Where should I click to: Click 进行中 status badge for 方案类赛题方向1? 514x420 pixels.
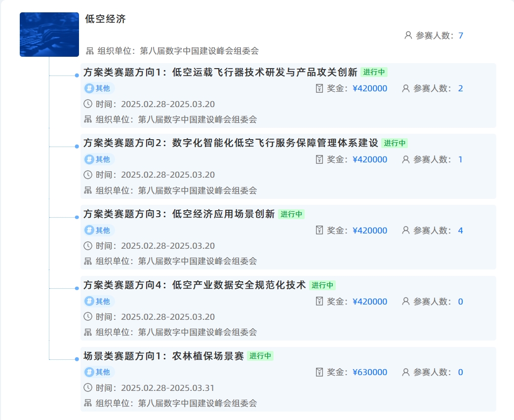click(x=374, y=72)
